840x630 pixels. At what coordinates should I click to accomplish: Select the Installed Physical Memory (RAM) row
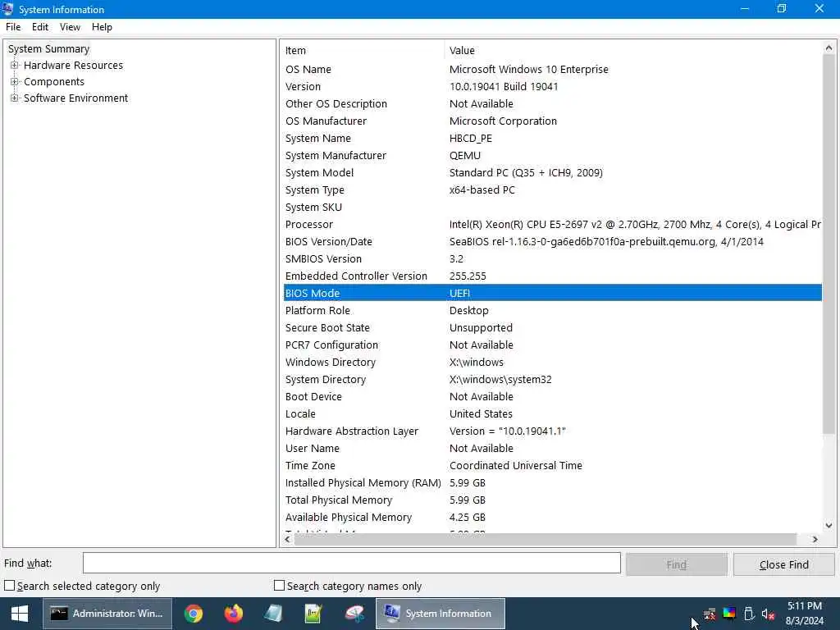552,482
